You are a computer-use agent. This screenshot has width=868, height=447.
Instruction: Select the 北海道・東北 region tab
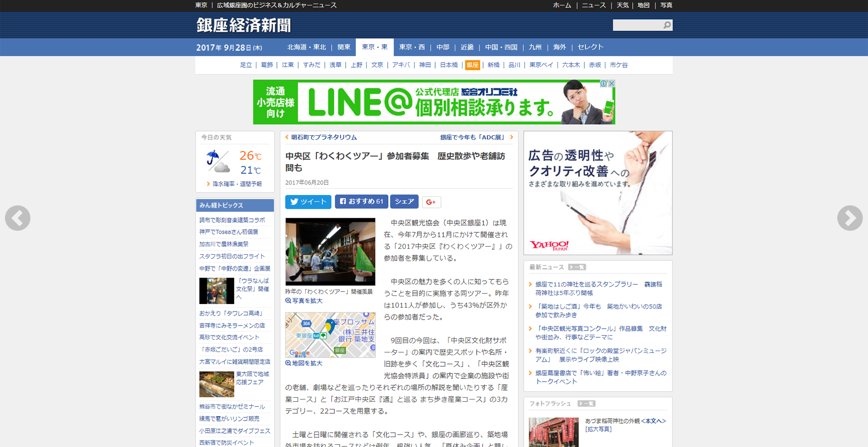click(x=307, y=47)
